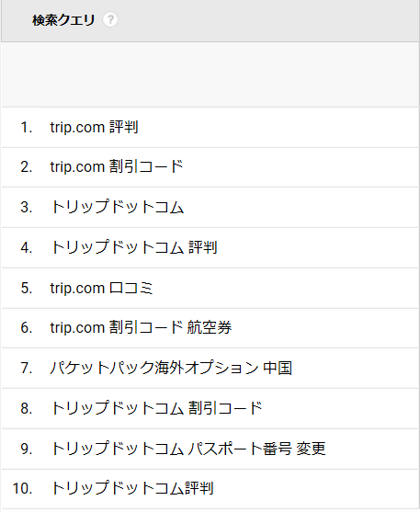Click "トリップドットコム パスポート番号 変更" query
Image resolution: width=420 pixels, height=512 pixels.
[188, 449]
